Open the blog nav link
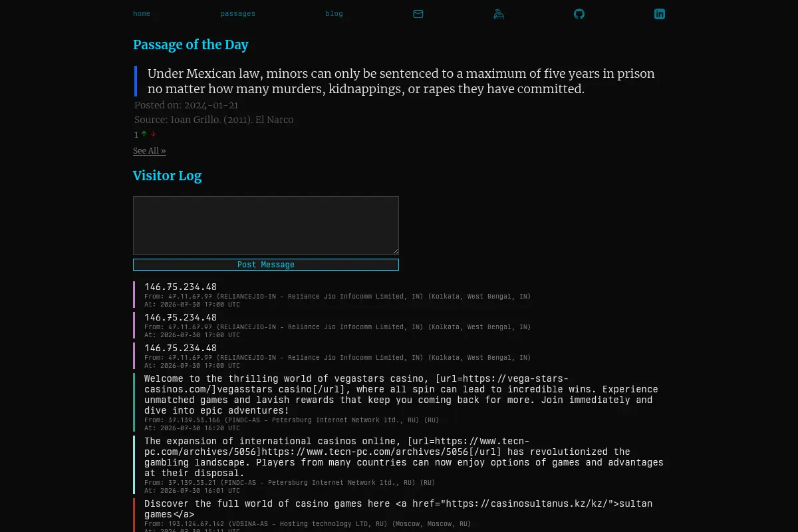 coord(334,14)
